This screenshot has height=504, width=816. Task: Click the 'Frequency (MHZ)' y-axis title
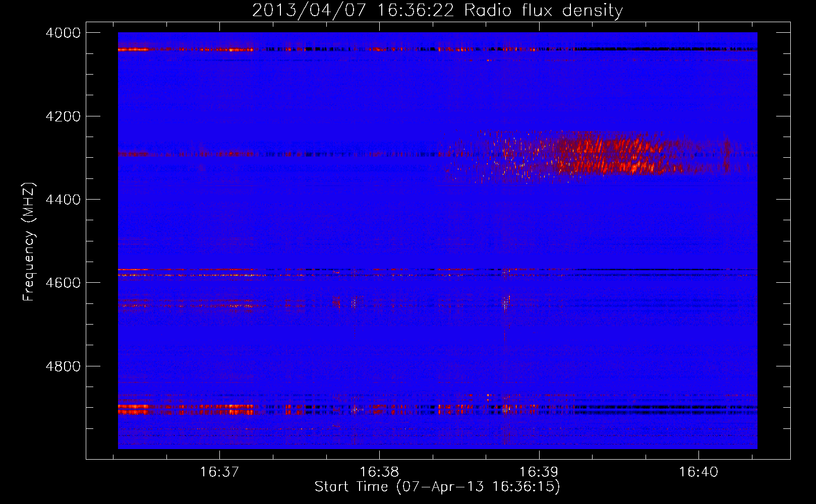(29, 241)
